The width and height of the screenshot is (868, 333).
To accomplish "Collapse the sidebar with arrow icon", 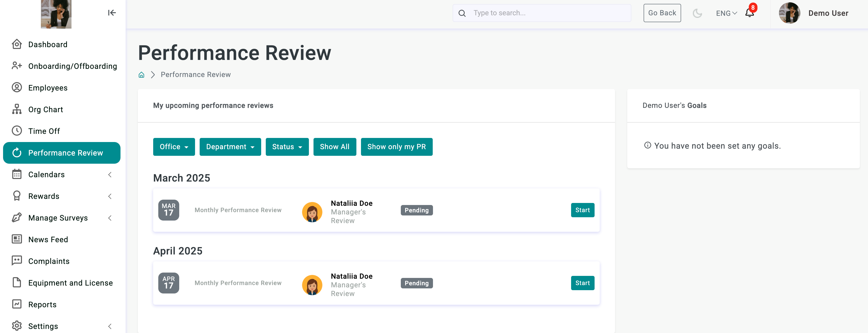I will click(x=112, y=13).
